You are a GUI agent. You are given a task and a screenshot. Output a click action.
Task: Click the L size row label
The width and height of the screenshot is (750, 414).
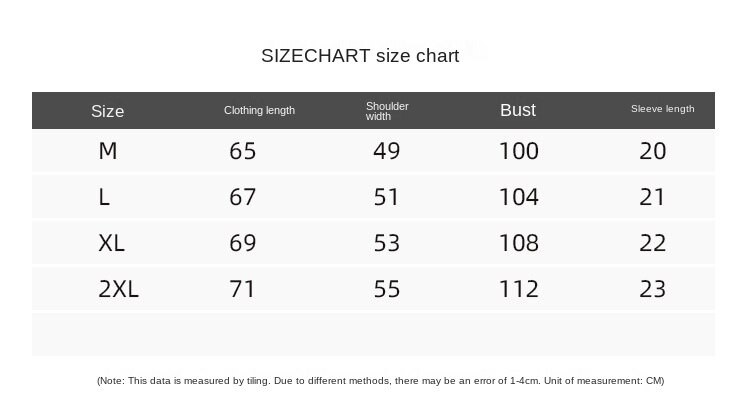tap(104, 197)
